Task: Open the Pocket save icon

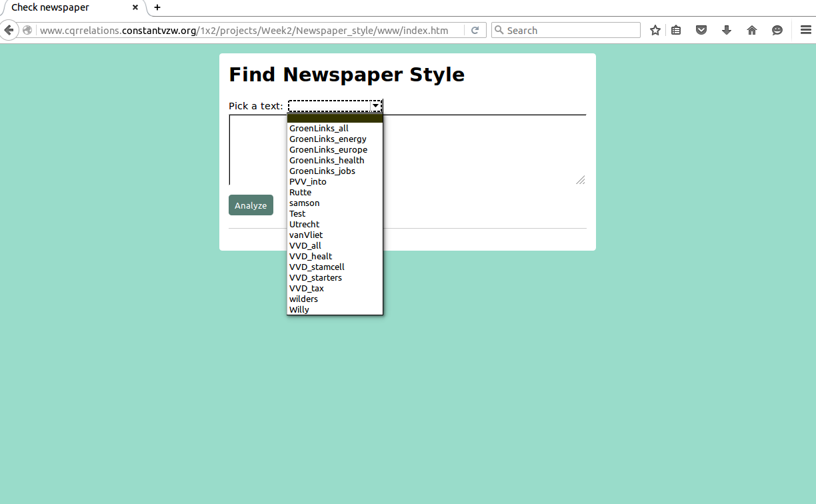Action: 701,30
